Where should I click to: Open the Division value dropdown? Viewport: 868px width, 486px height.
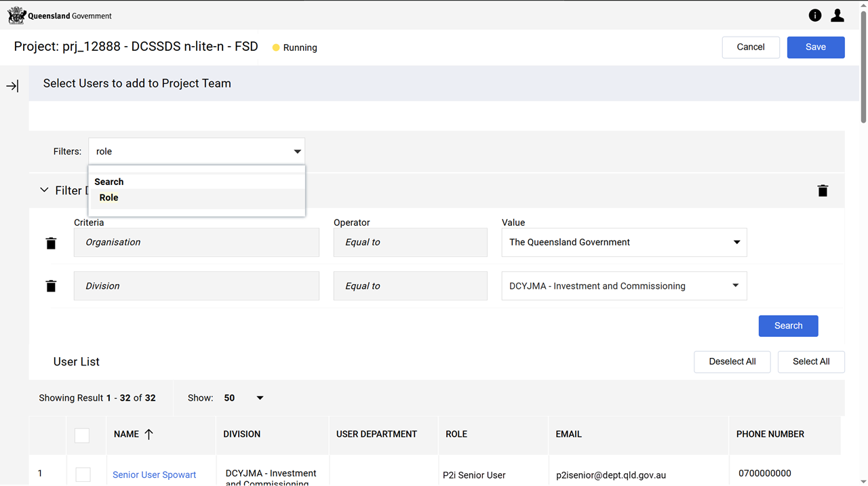coord(736,286)
